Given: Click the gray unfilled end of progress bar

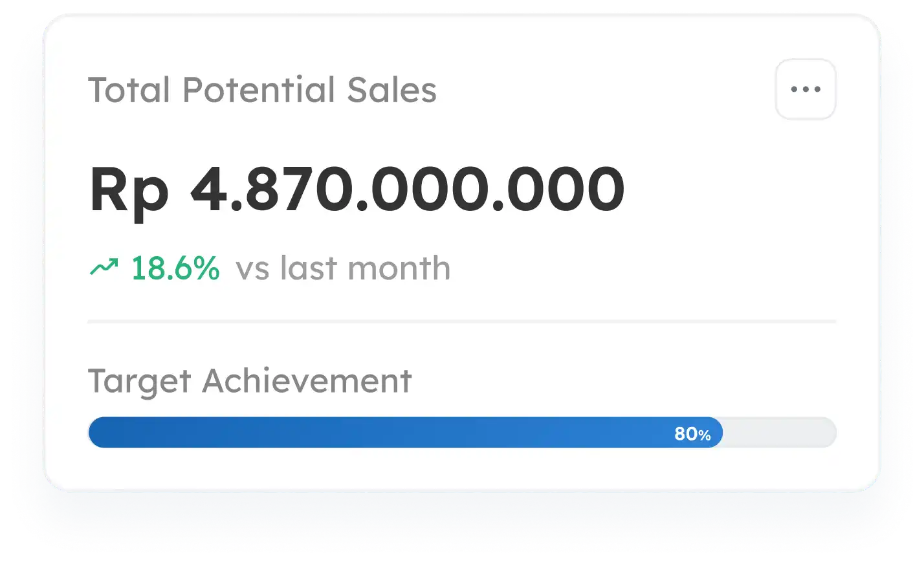Looking at the screenshot, I should [x=780, y=433].
